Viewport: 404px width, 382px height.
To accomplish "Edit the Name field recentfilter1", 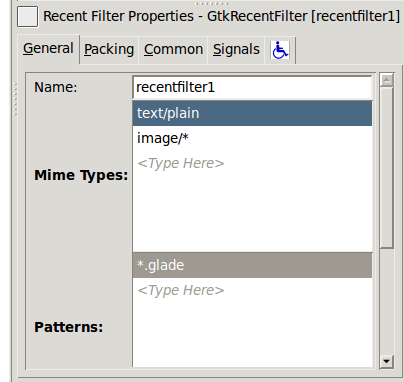I will [252, 87].
